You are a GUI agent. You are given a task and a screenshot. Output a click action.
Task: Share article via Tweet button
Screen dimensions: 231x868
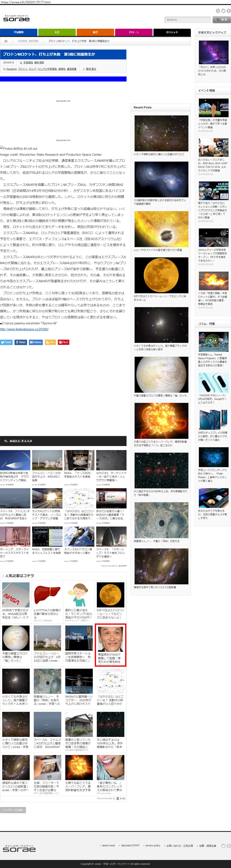tap(6, 342)
